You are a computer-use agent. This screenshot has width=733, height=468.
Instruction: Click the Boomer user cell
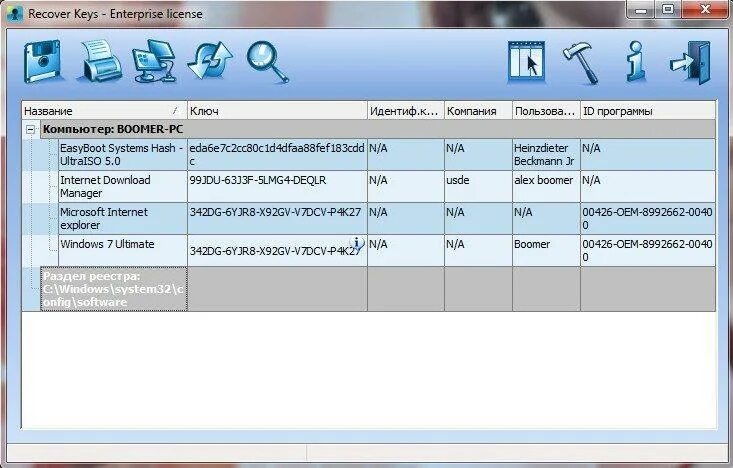(x=546, y=251)
